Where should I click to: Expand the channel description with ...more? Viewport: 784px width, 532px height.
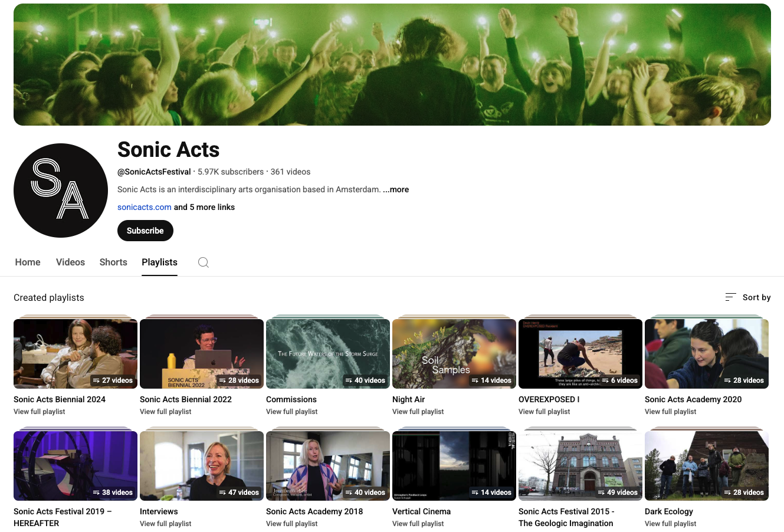coord(396,189)
